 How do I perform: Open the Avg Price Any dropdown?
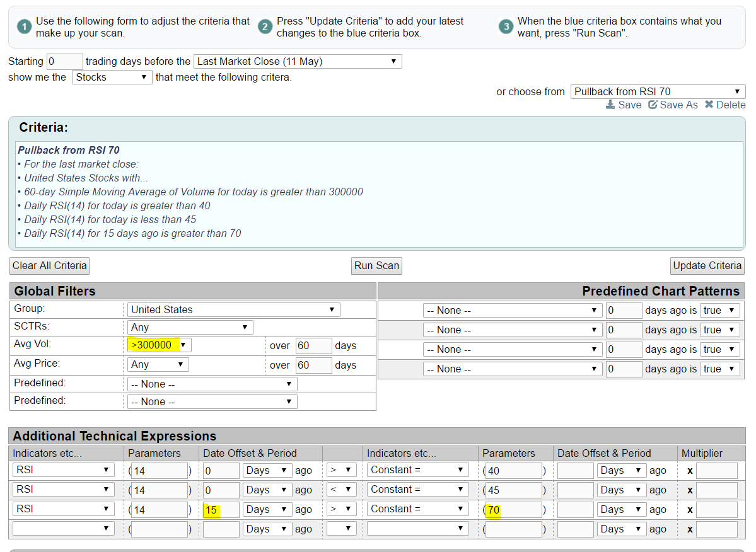pyautogui.click(x=157, y=365)
